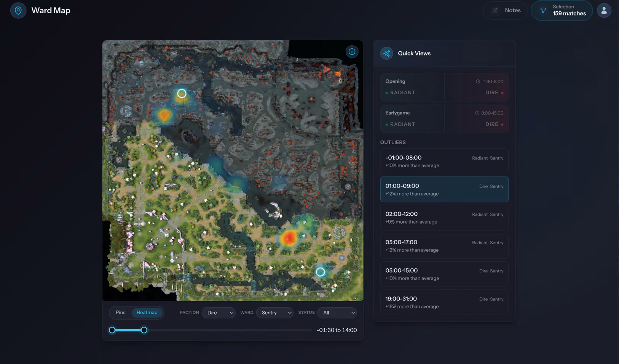The image size is (619, 364).
Task: Click the time range slider end handle
Action: [144, 330]
